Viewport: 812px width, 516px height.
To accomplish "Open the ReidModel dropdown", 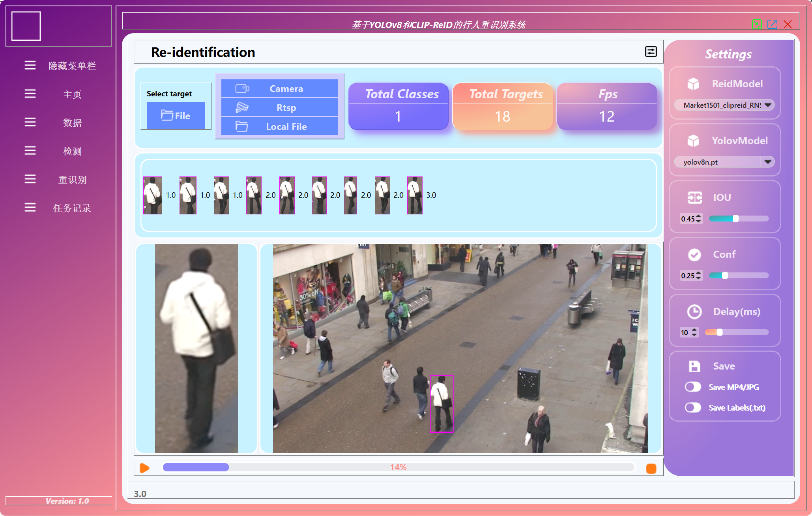I will 767,105.
